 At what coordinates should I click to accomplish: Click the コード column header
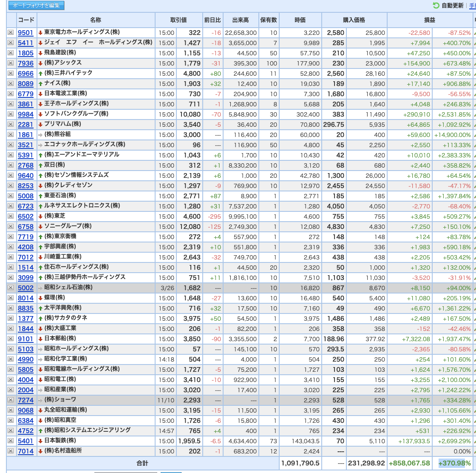tap(26, 20)
